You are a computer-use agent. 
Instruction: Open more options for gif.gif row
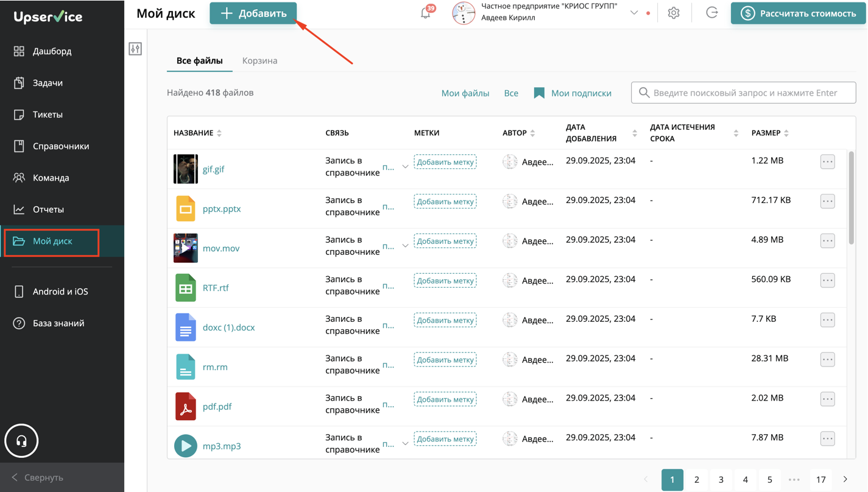coord(827,162)
